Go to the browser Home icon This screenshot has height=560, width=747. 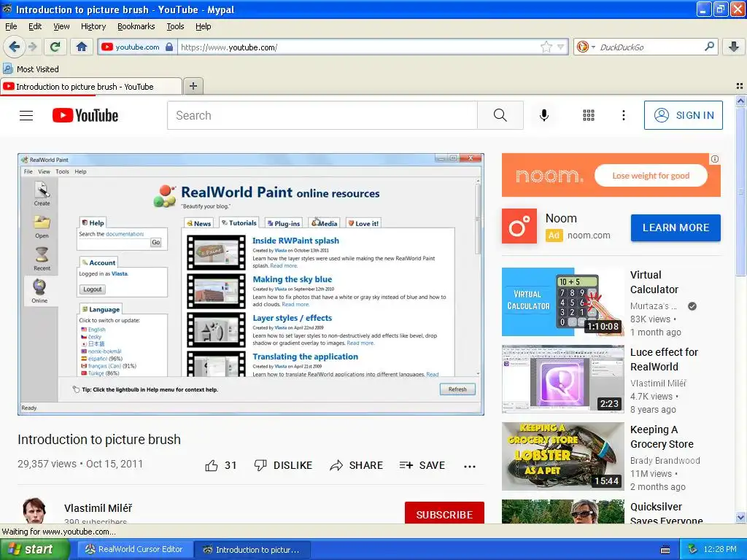point(82,47)
